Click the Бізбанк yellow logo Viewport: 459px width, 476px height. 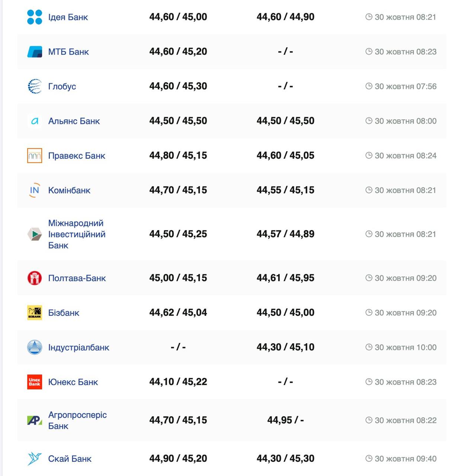tap(35, 312)
